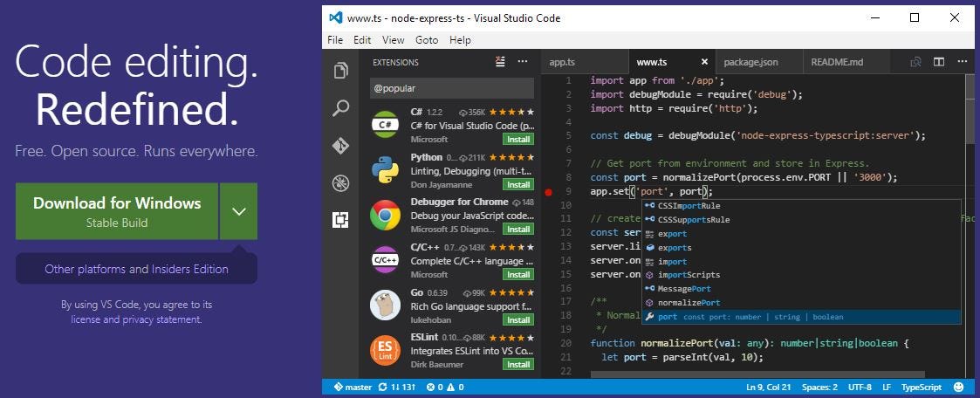Choose the normalizePort suggestion

coord(802,302)
